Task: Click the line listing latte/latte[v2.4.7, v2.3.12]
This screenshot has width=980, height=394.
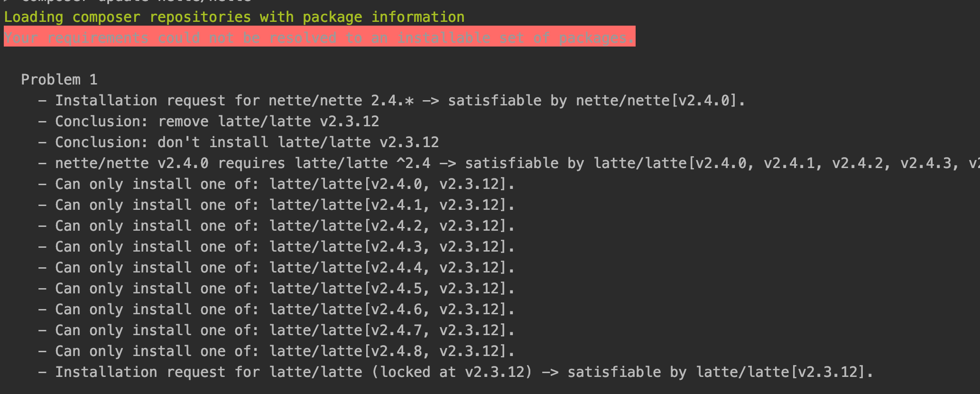Action: click(277, 330)
